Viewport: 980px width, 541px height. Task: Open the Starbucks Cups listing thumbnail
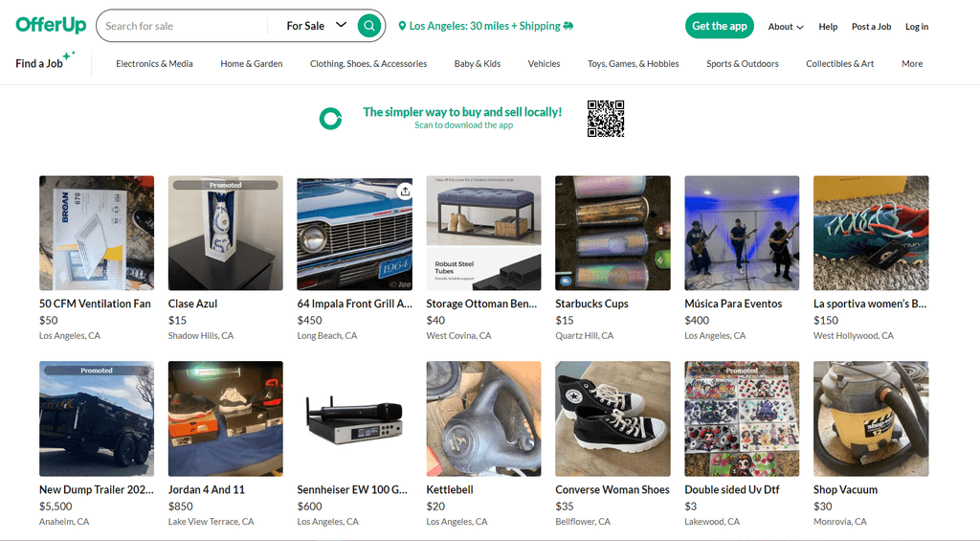click(612, 233)
